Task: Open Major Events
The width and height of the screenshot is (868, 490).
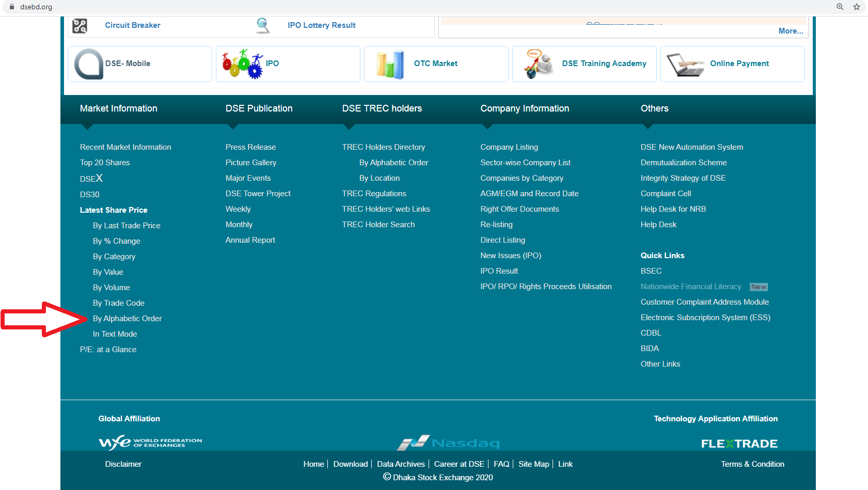Action: click(248, 178)
